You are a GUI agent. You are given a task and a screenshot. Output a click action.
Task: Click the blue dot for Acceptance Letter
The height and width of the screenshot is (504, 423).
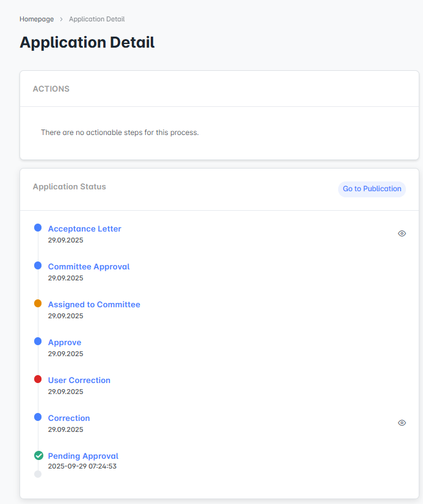(38, 228)
